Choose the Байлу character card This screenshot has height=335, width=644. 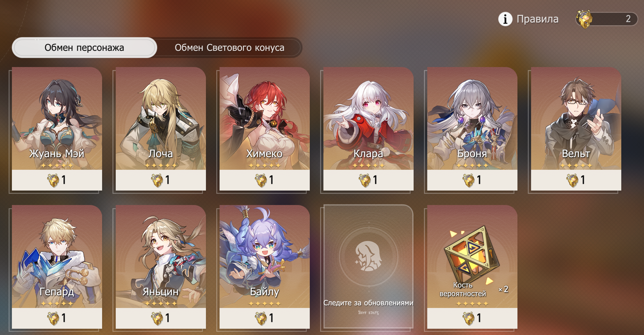[265, 267]
